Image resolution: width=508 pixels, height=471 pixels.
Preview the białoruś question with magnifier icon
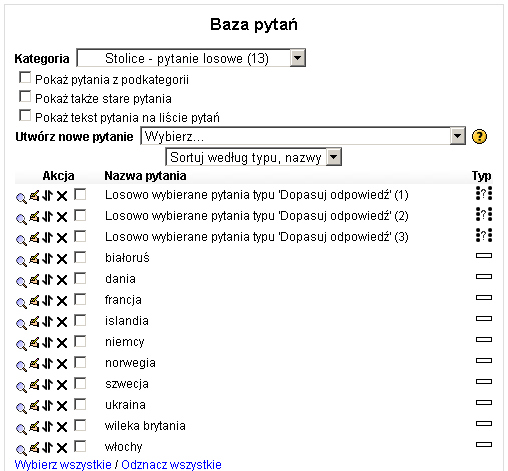coord(21,261)
